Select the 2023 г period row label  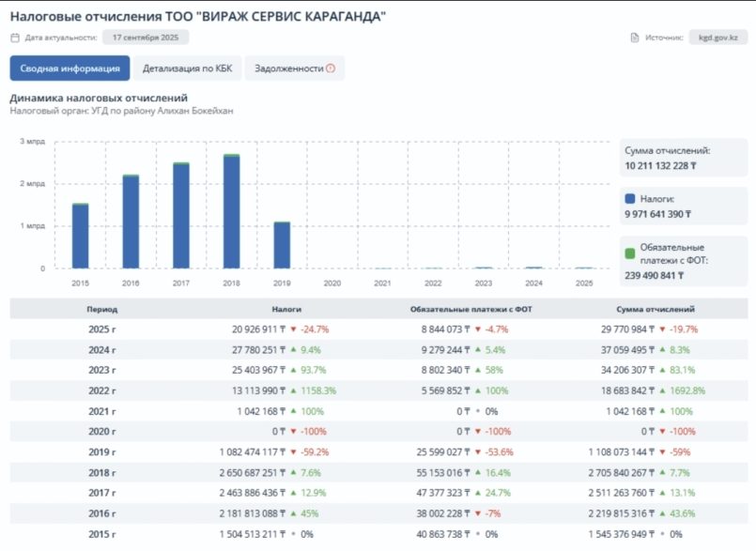[x=101, y=370]
